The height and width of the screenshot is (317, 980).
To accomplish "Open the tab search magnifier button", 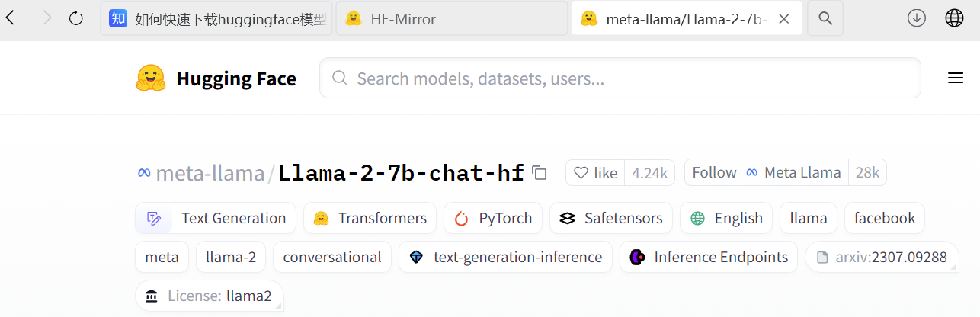I will pyautogui.click(x=825, y=18).
